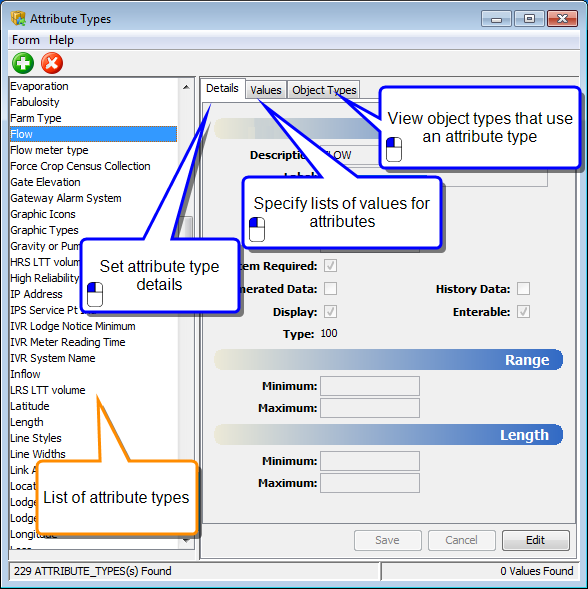Toggle the Display checkbox
Image resolution: width=588 pixels, height=589 pixels.
click(331, 311)
